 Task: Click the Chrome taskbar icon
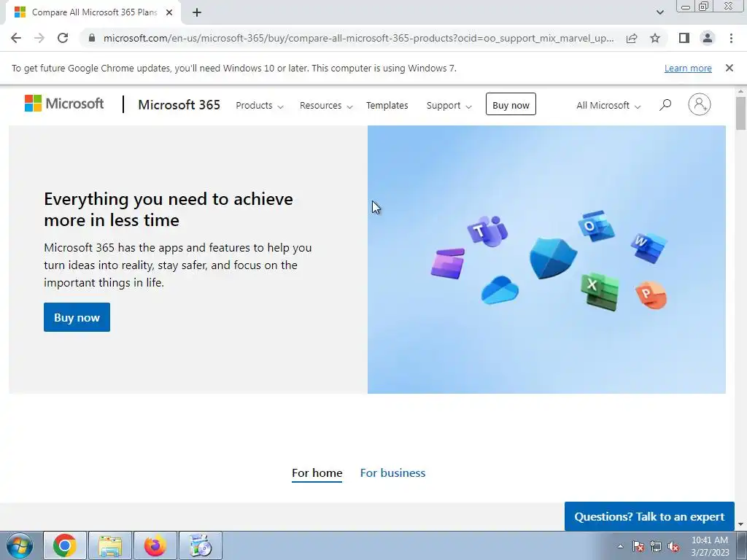(65, 545)
